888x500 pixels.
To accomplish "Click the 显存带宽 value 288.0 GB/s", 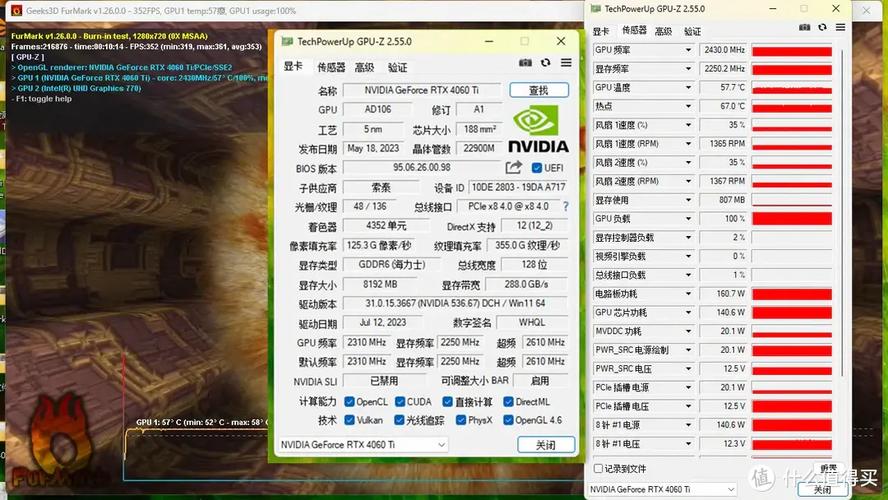I will pos(526,284).
